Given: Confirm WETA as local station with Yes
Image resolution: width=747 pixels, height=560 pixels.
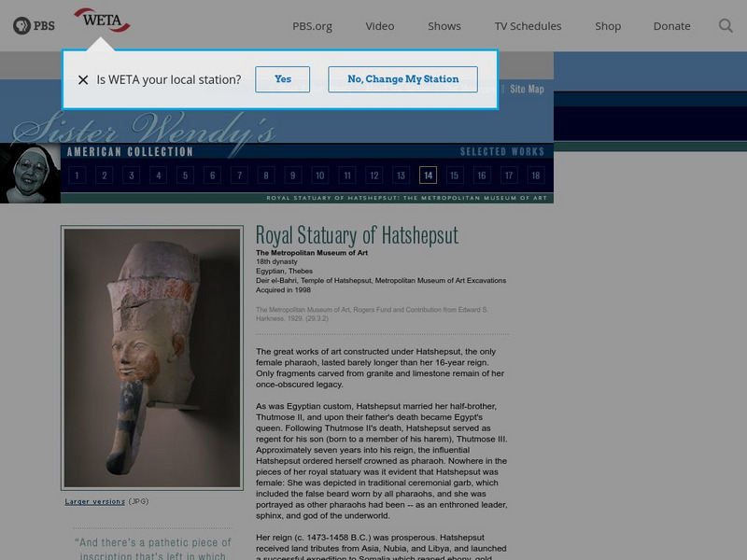Looking at the screenshot, I should tap(283, 79).
